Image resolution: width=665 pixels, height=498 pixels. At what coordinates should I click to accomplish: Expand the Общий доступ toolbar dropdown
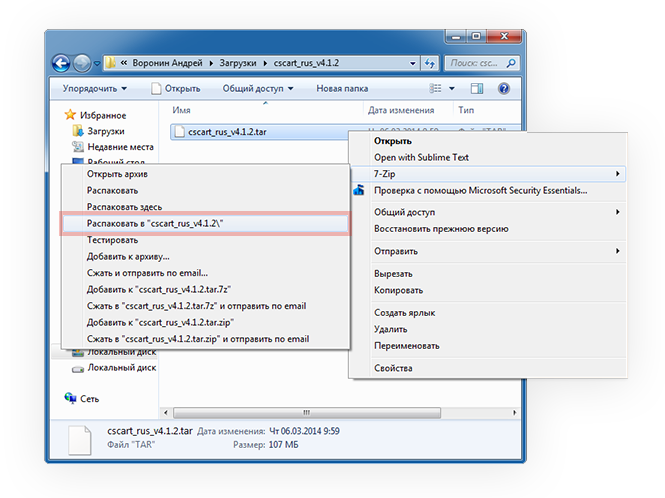tap(257, 88)
